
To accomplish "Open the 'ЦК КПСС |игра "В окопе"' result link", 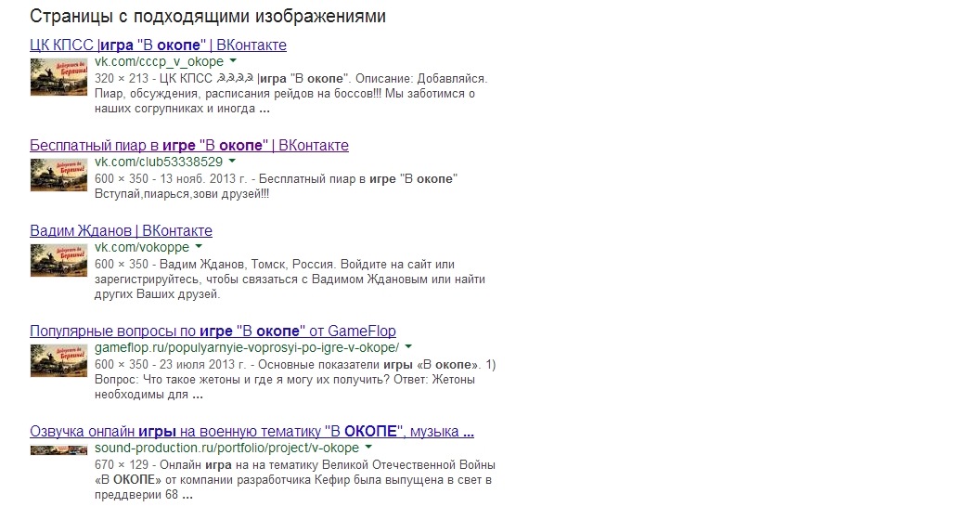I will click(x=158, y=45).
